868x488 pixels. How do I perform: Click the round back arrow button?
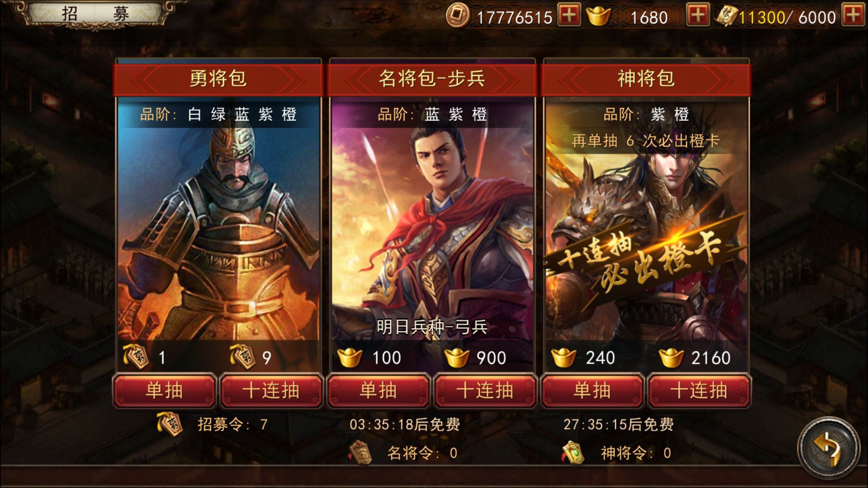[x=828, y=447]
